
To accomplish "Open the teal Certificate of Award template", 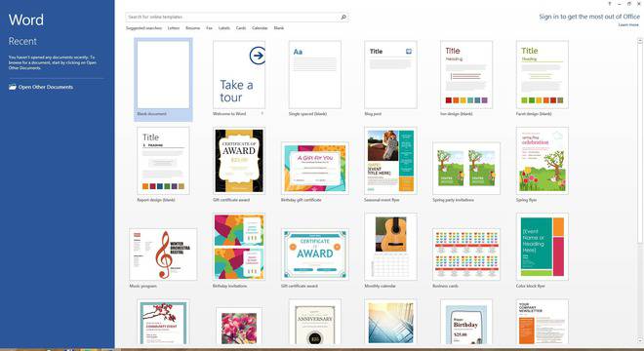I will click(314, 254).
